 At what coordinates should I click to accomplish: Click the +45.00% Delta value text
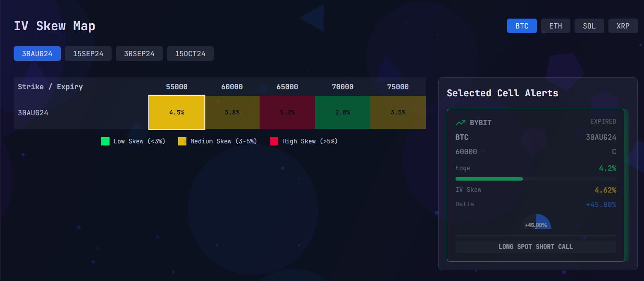coord(601,205)
